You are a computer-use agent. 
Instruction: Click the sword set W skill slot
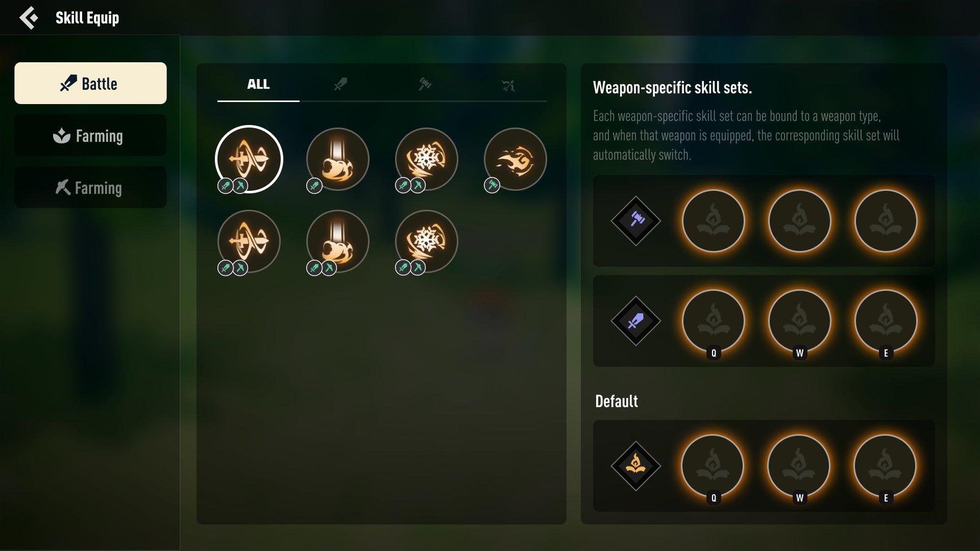pyautogui.click(x=799, y=321)
